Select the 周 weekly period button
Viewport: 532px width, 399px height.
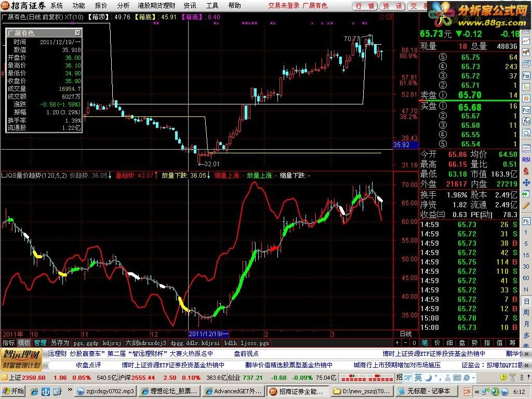coord(526,312)
